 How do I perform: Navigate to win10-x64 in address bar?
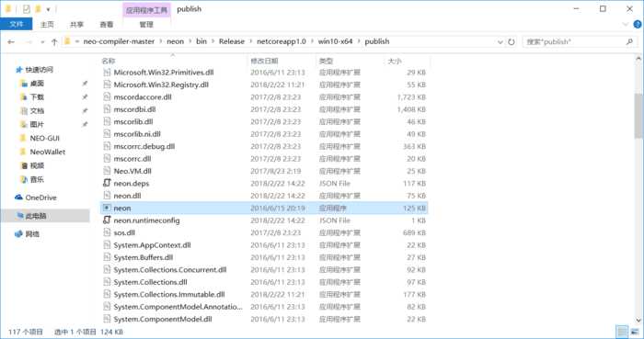pyautogui.click(x=335, y=42)
